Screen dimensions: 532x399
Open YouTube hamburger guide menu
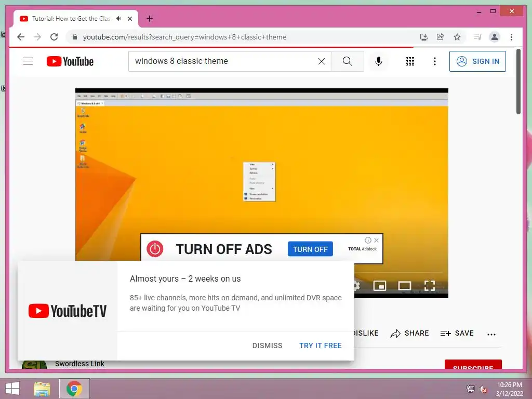(x=28, y=61)
